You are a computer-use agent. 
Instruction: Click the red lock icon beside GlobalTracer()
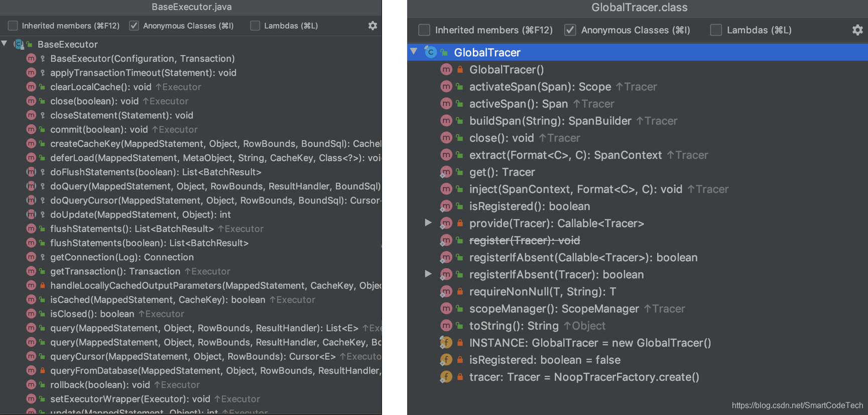click(460, 69)
